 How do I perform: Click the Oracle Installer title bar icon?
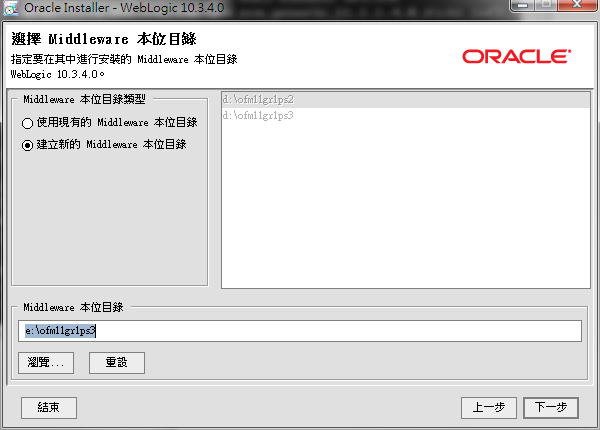click(x=11, y=8)
